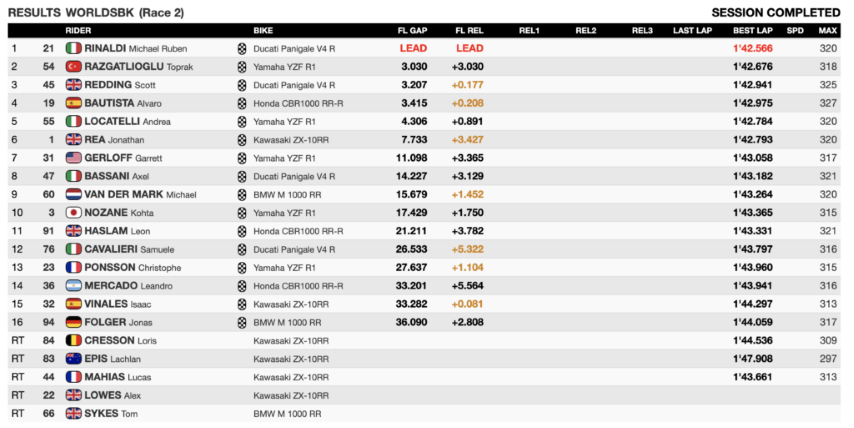Viewport: 854px width, 428px height.
Task: Select rider name RAZGATLIOGLU Toprak
Action: click(139, 66)
